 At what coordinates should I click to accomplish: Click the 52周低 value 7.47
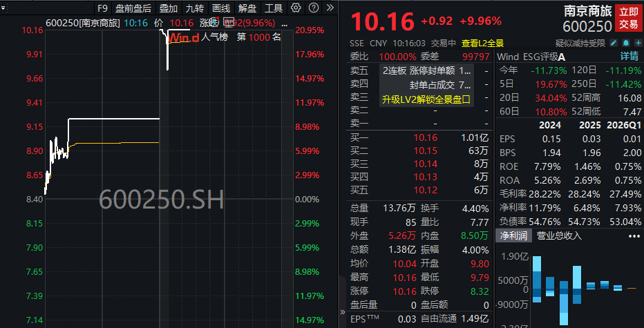coord(632,112)
